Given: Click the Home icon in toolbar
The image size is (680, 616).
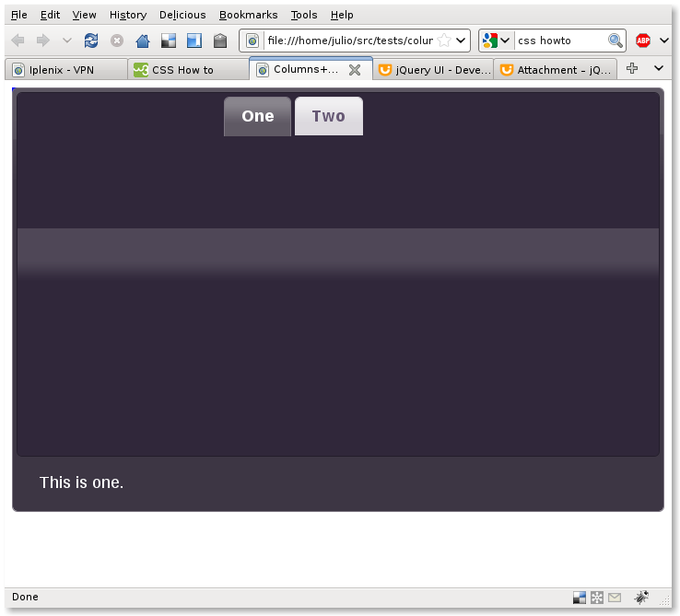Looking at the screenshot, I should [143, 41].
